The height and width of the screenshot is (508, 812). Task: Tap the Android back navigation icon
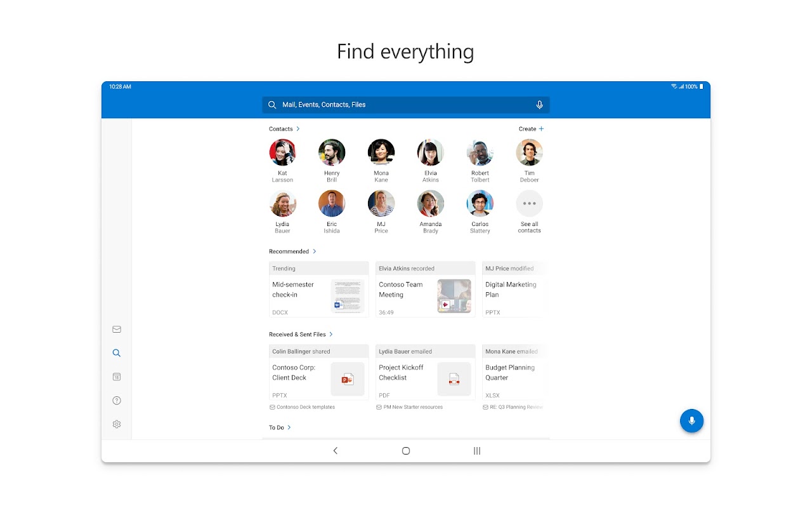tap(336, 451)
